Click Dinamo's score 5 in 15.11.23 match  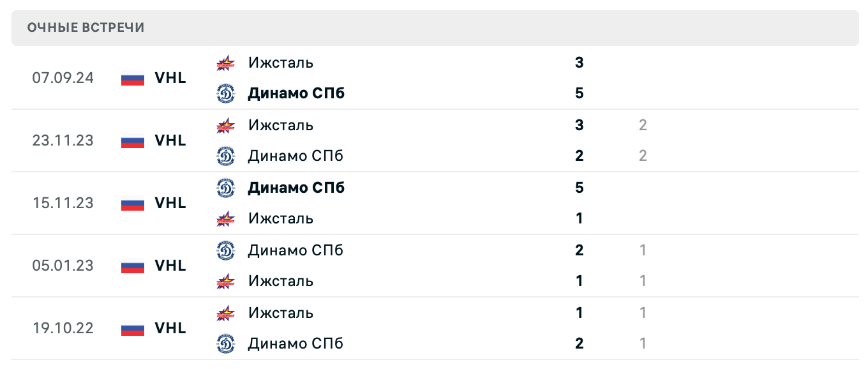[579, 188]
